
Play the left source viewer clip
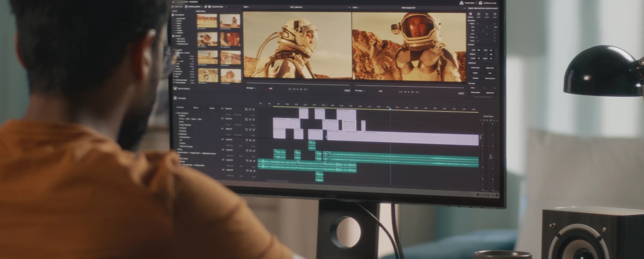pyautogui.click(x=297, y=89)
